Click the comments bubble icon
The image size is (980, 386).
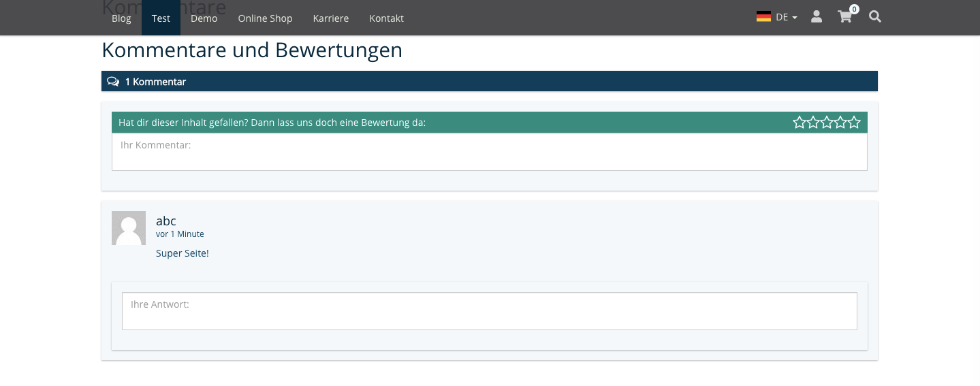click(x=113, y=82)
